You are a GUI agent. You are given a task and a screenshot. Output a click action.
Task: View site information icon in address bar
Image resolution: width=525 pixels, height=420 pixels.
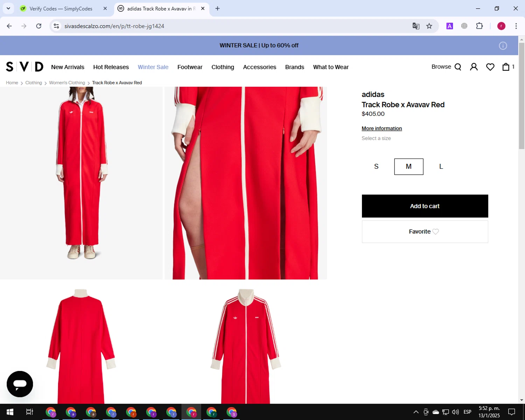click(56, 26)
